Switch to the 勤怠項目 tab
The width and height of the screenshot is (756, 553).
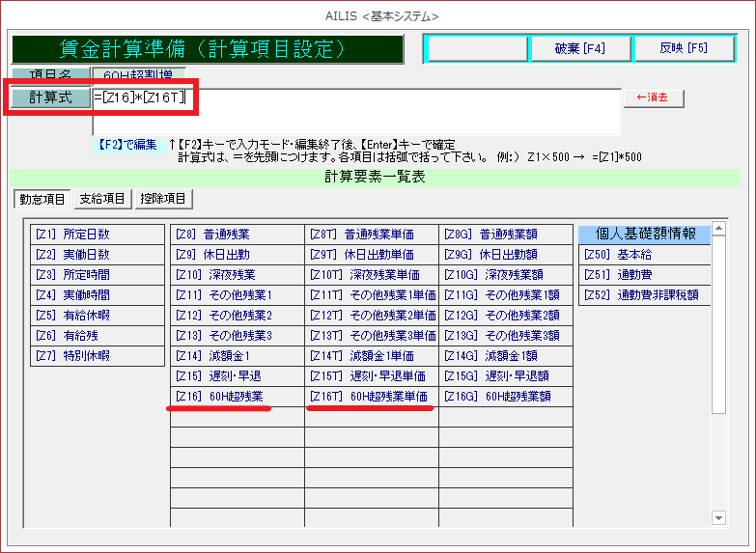coord(42,199)
